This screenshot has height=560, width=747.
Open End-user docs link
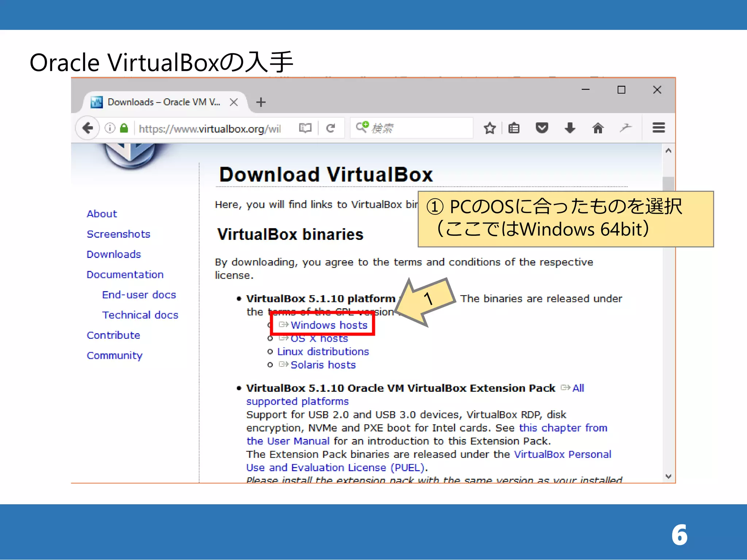pyautogui.click(x=139, y=295)
